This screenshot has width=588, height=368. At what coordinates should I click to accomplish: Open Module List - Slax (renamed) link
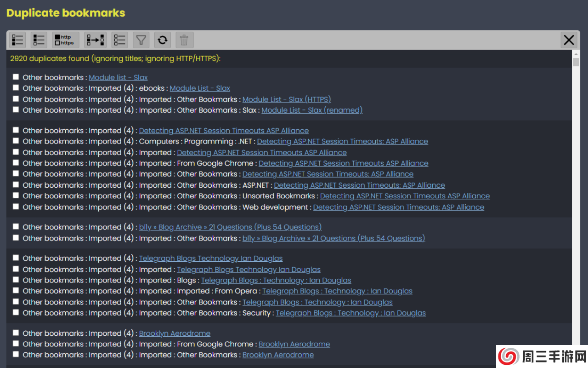point(312,110)
